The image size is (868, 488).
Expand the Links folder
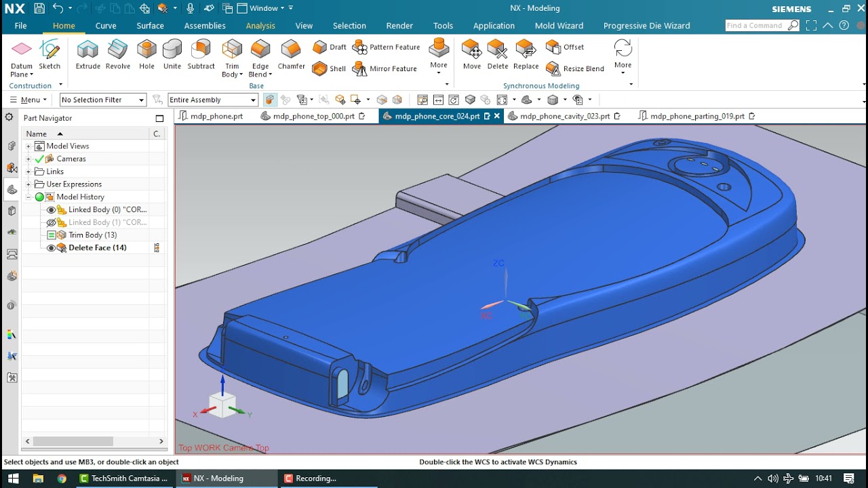tap(28, 171)
